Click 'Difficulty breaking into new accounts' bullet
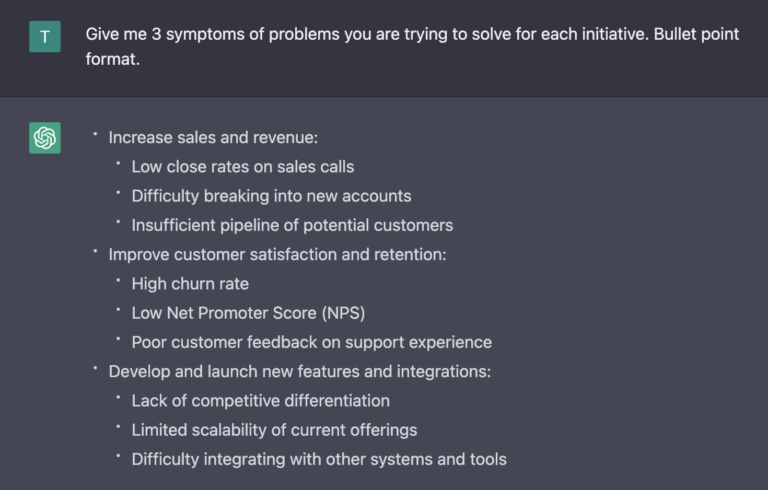 [x=271, y=196]
